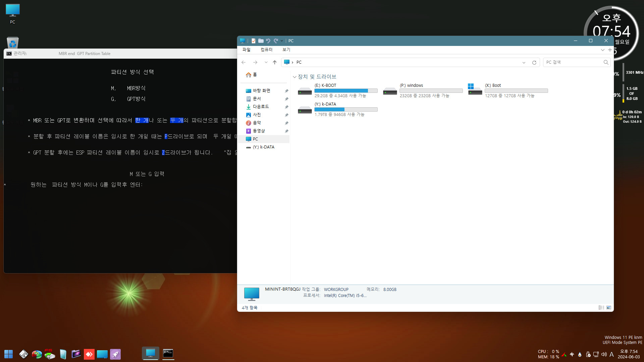The width and height of the screenshot is (644, 362).
Task: Click the Undo arrow in Explorer title bar
Action: (x=268, y=41)
